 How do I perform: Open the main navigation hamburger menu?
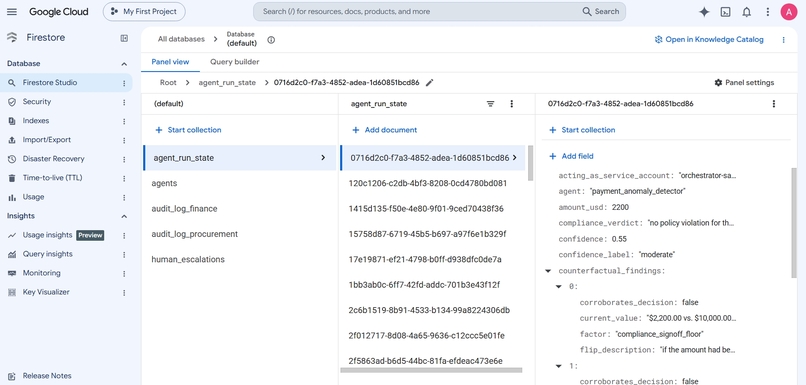pos(12,11)
